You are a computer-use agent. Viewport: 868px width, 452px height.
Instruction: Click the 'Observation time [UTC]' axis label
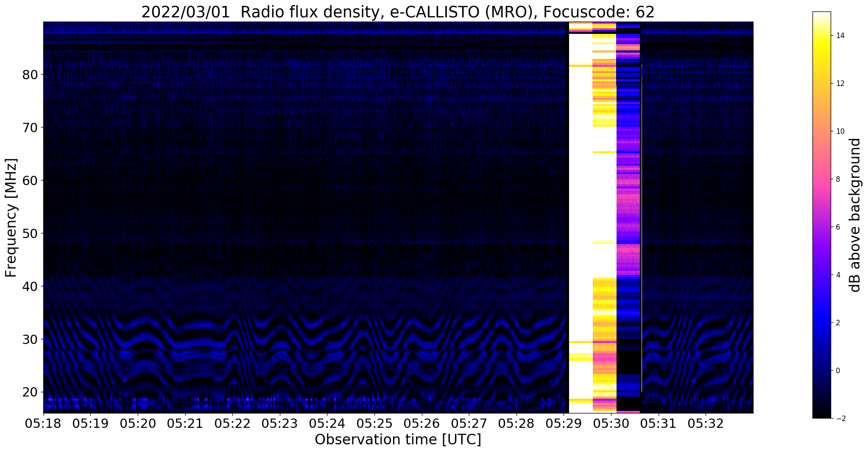[x=398, y=440]
